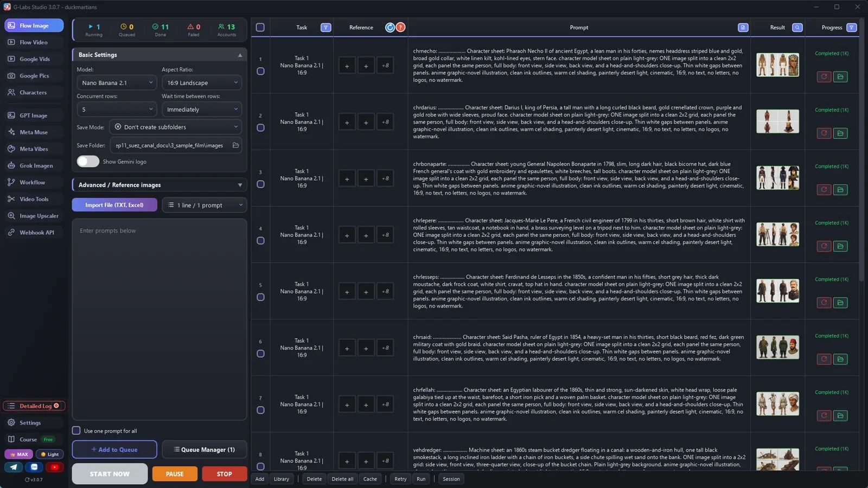Click the START NOW button
Viewport: 868px width, 488px height.
110,474
